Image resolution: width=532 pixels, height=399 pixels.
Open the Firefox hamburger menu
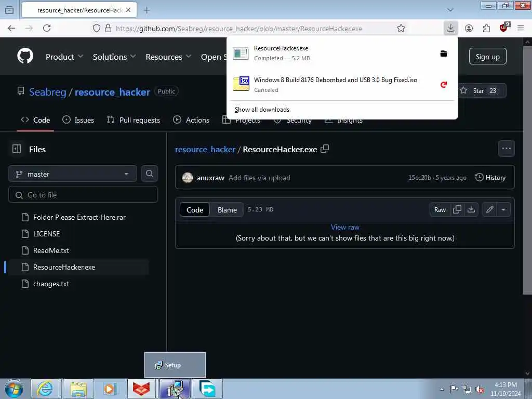click(521, 28)
